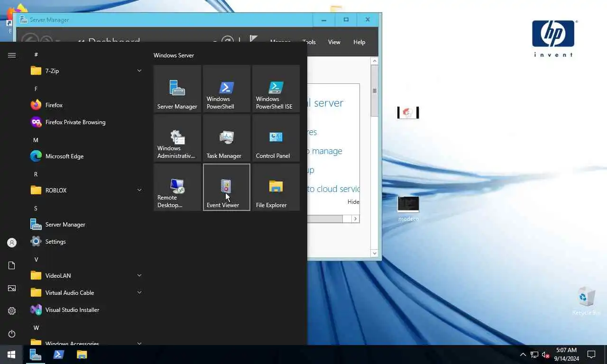Open the Server Manager tile

coord(177,89)
